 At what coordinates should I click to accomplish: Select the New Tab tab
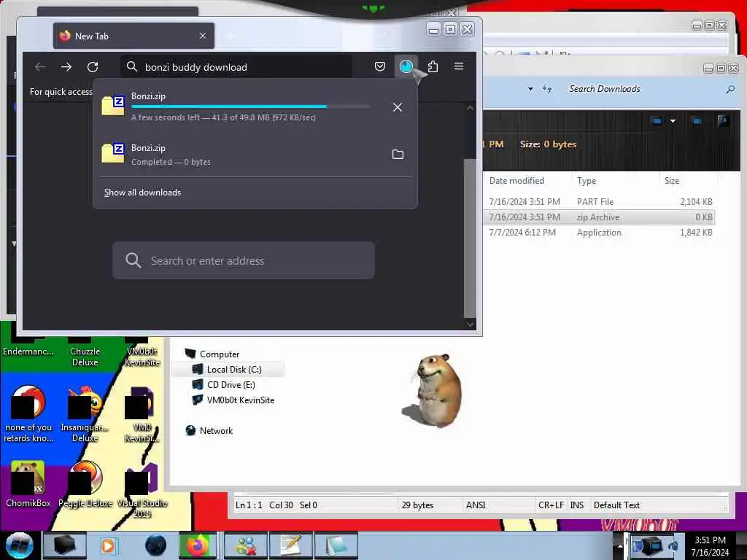(x=134, y=36)
